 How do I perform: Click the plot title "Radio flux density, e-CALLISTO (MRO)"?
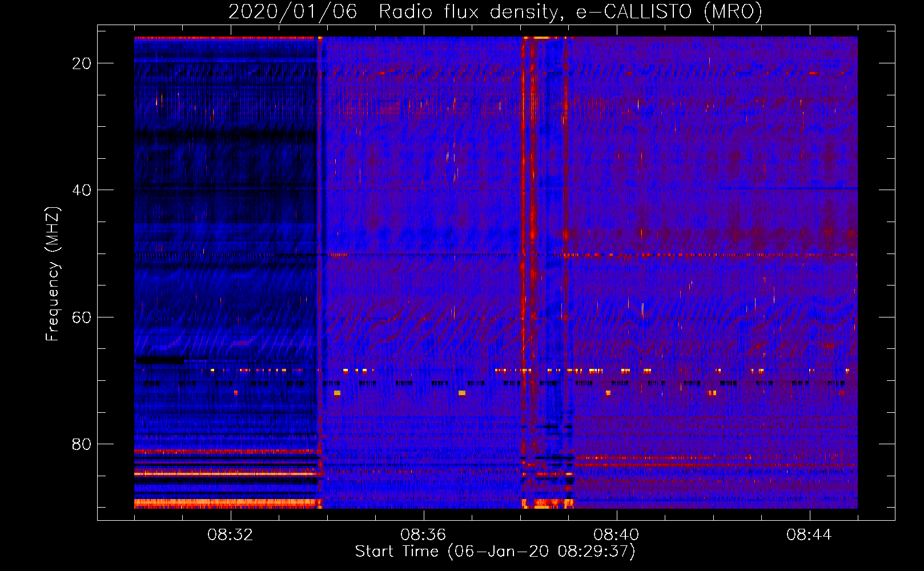pyautogui.click(x=571, y=11)
